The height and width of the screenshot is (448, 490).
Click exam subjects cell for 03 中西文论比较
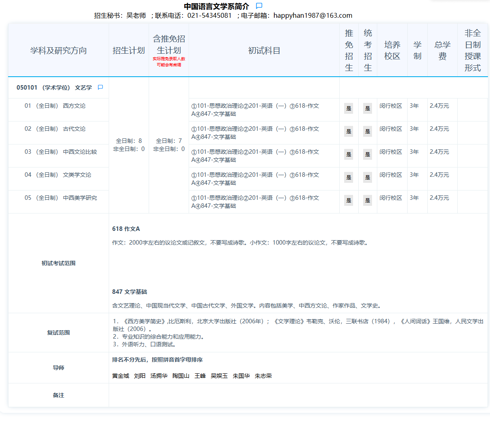264,156
